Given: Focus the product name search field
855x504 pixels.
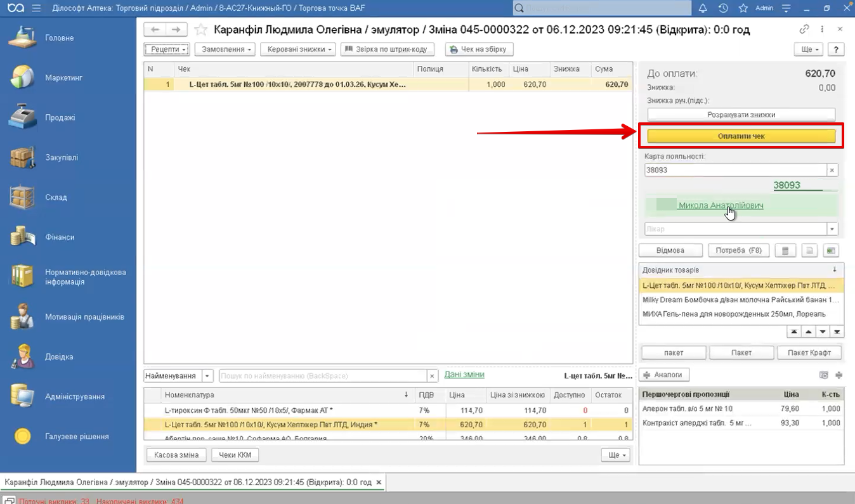Looking at the screenshot, I should point(322,376).
